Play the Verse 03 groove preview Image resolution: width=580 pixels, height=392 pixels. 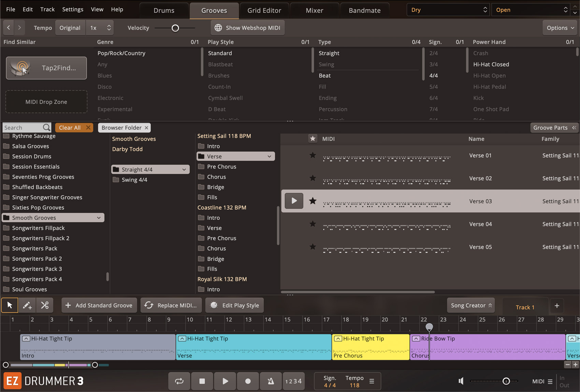pos(294,201)
